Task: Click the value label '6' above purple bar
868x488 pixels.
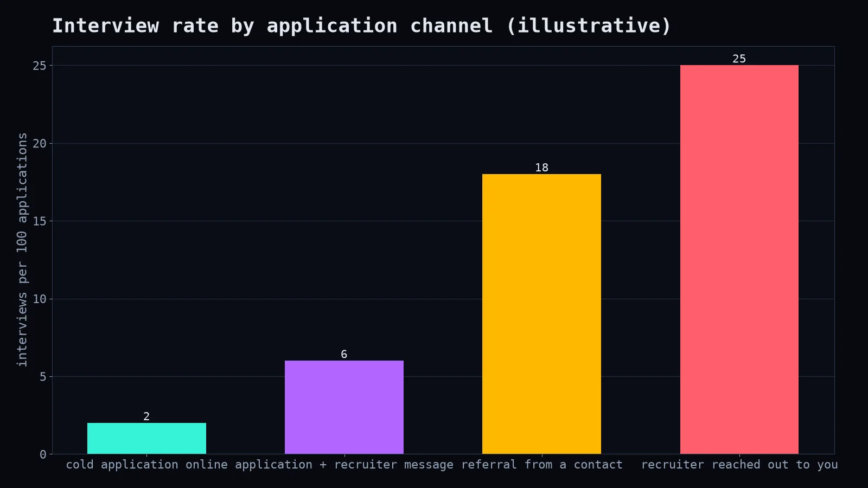Action: point(344,354)
